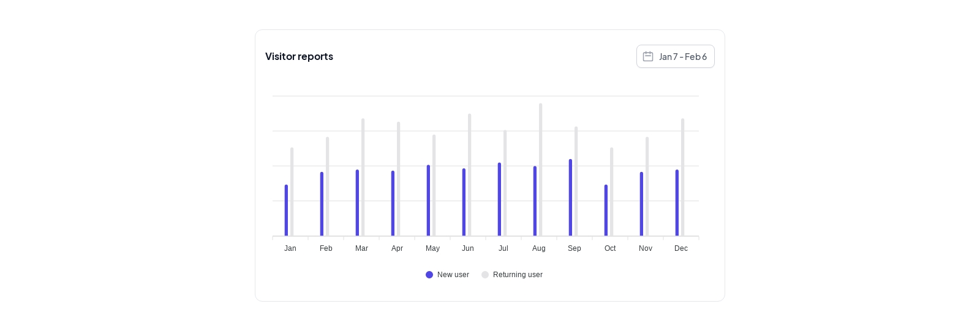Select the Jul new user bar

click(499, 199)
